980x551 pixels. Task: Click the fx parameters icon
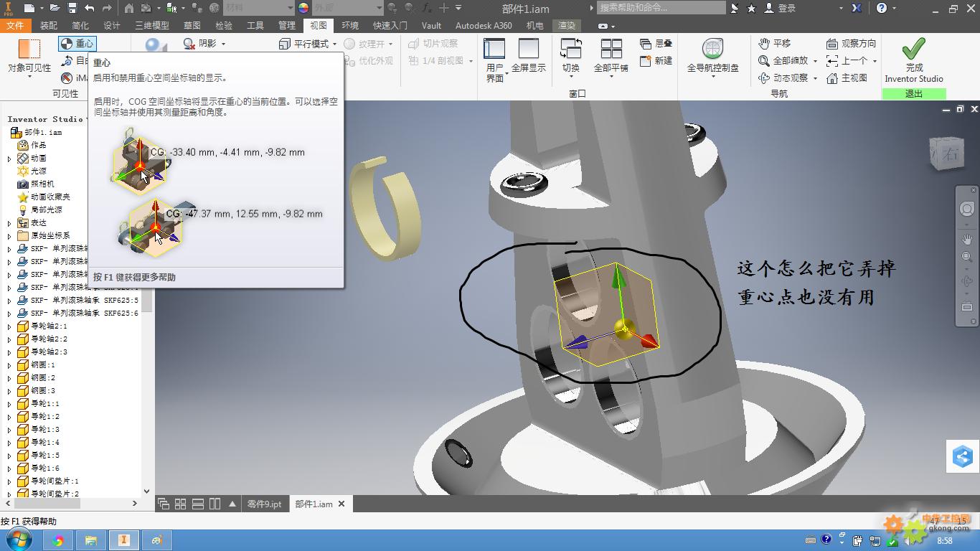pyautogui.click(x=427, y=8)
